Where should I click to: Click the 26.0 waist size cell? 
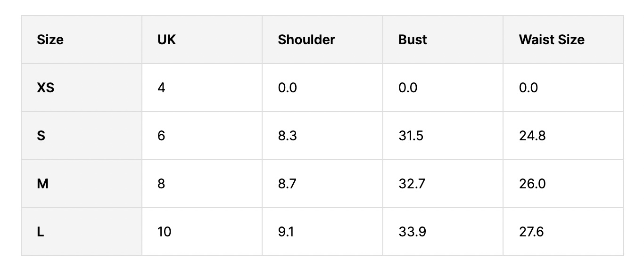click(532, 184)
